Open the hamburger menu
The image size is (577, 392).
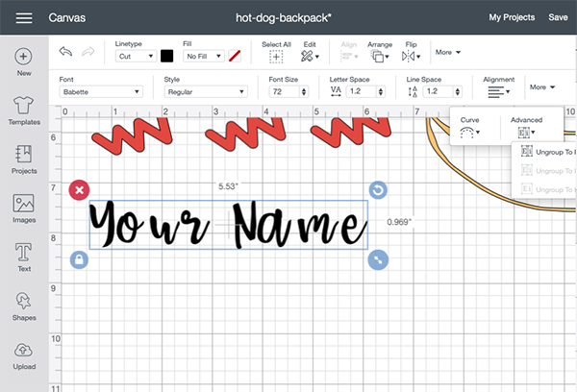pos(24,17)
